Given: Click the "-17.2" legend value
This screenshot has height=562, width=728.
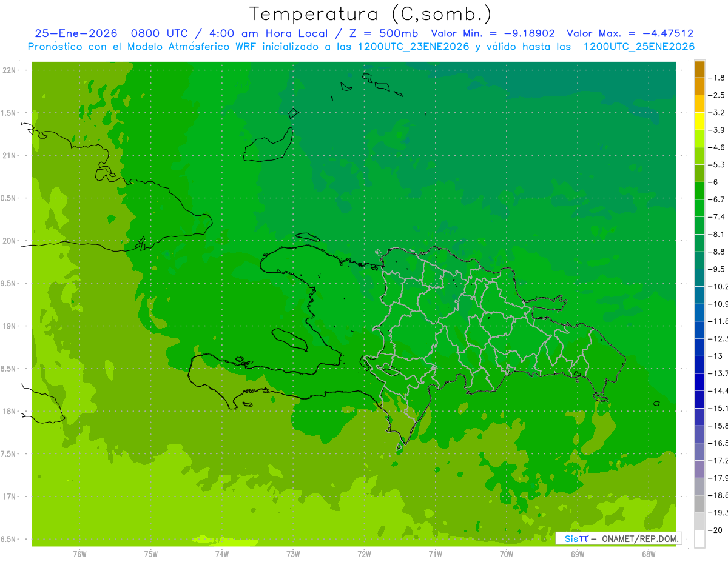Looking at the screenshot, I should pyautogui.click(x=718, y=461).
